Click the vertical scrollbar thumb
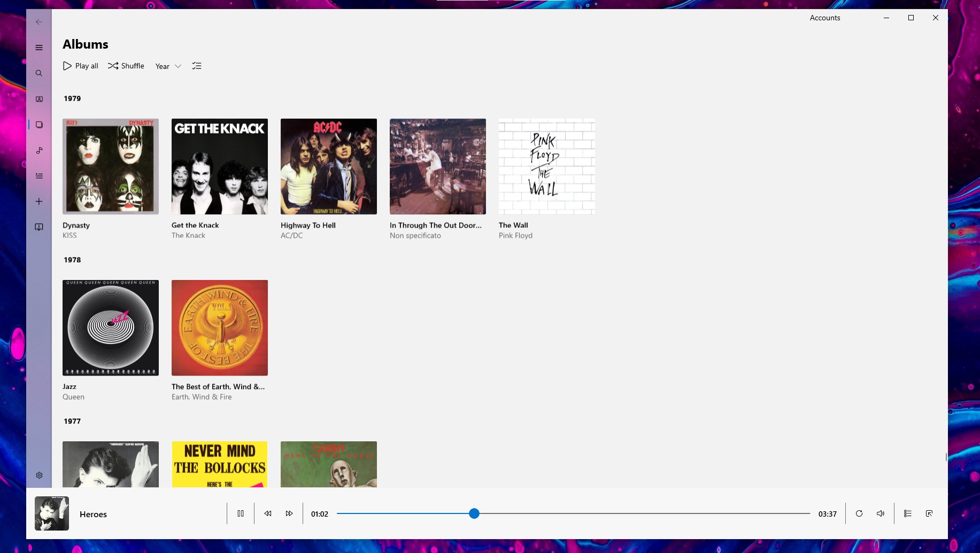This screenshot has height=553, width=980. (946, 457)
